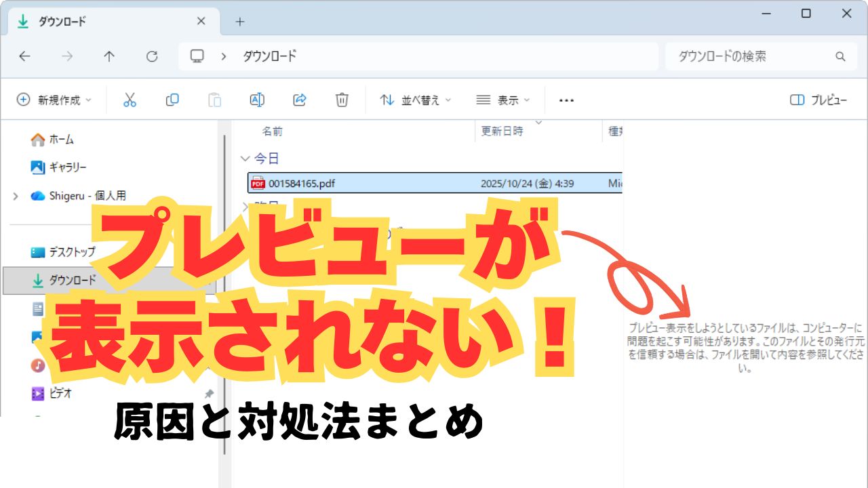Toggle the プレビュー preview pane
Image resolution: width=868 pixels, height=488 pixels.
click(x=818, y=100)
